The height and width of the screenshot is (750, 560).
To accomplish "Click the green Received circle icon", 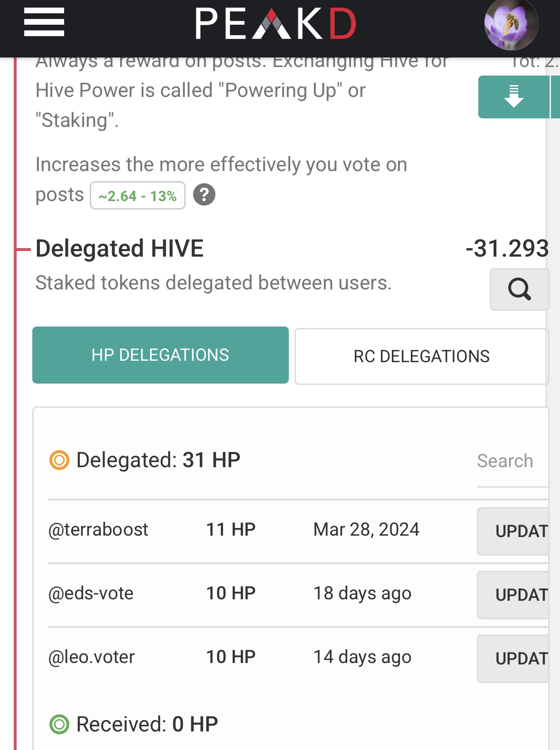I will [x=59, y=724].
